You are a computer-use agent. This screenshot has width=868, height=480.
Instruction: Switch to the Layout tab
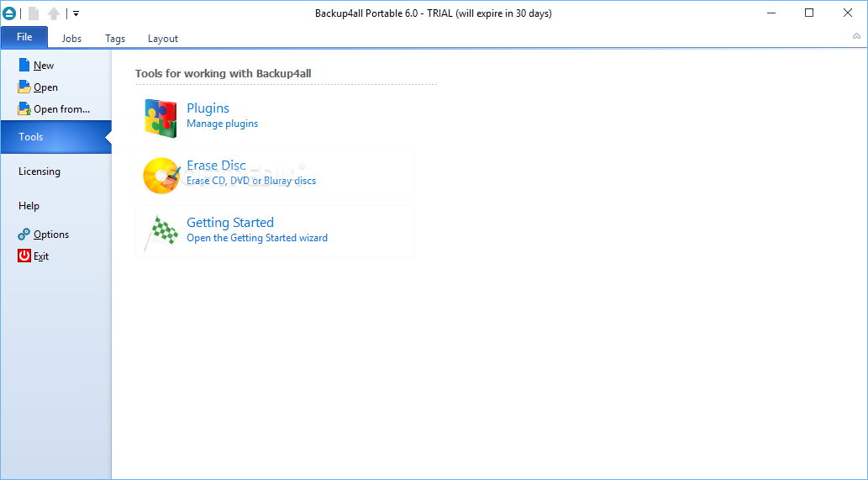point(163,38)
